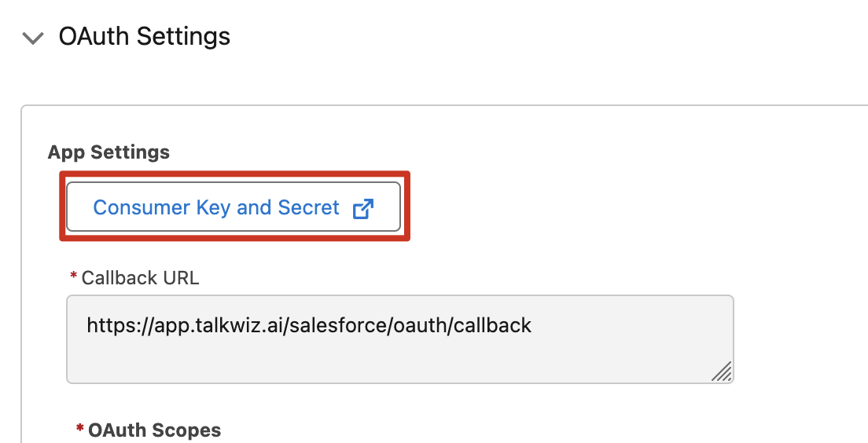Click the word "Secret" in the button
868x443 pixels.
click(308, 207)
